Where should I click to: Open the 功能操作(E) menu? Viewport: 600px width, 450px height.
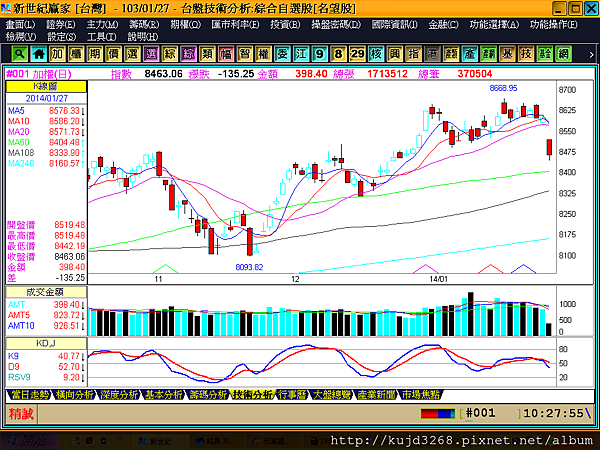click(554, 24)
